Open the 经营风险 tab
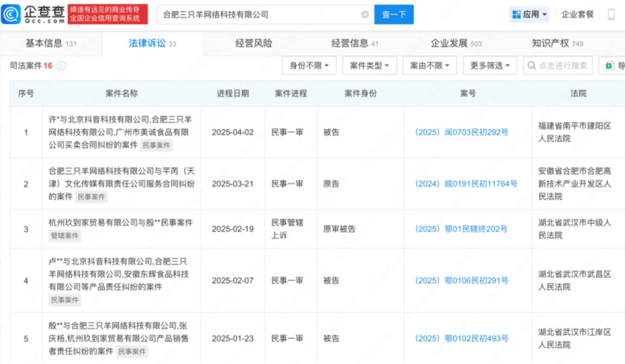This screenshot has height=364, width=625. (x=254, y=43)
